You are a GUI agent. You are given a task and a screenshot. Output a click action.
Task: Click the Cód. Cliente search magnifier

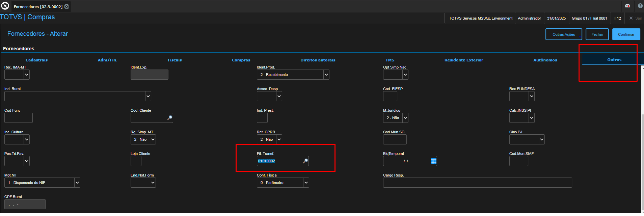point(169,118)
